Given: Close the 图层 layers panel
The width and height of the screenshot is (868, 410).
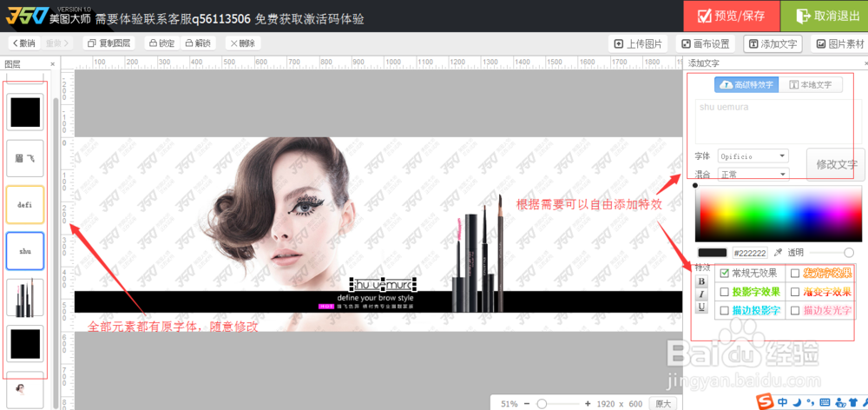Looking at the screenshot, I should pyautogui.click(x=53, y=64).
